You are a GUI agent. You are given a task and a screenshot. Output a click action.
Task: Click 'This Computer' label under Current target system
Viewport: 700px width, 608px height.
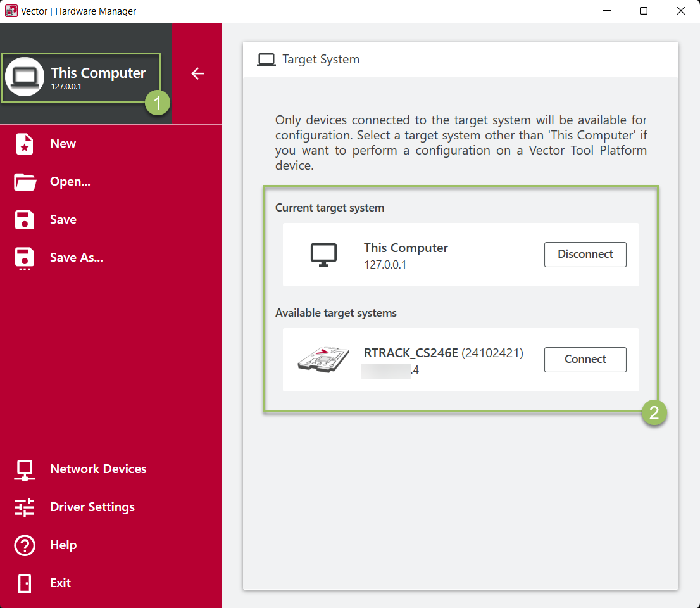tap(406, 248)
